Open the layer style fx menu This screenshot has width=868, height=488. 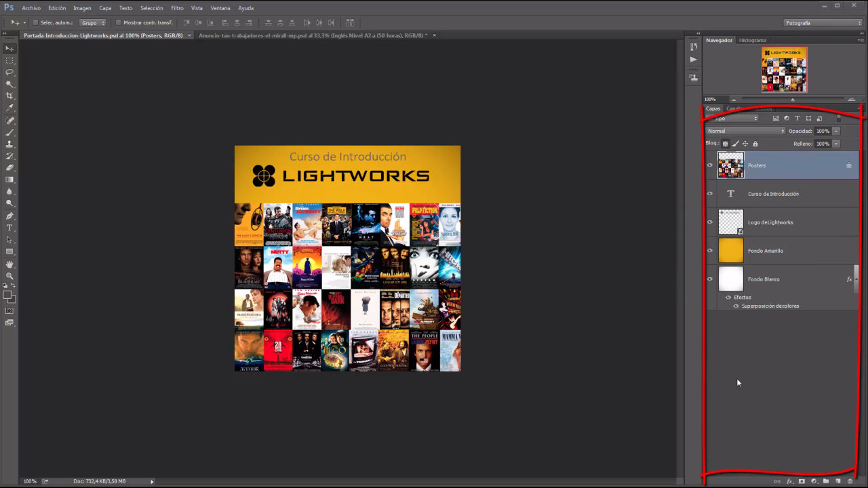point(789,481)
